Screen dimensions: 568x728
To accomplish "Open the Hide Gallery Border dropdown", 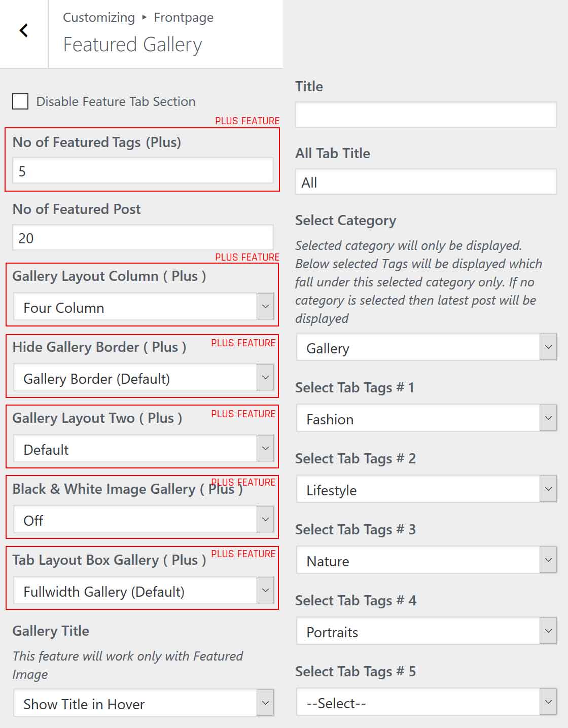I will click(144, 378).
